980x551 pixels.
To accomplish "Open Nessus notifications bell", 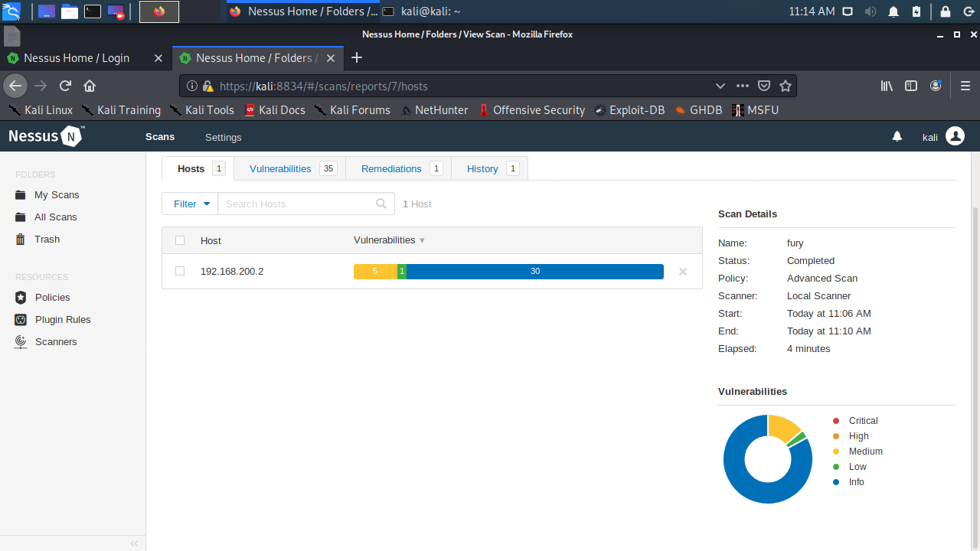I will 897,136.
